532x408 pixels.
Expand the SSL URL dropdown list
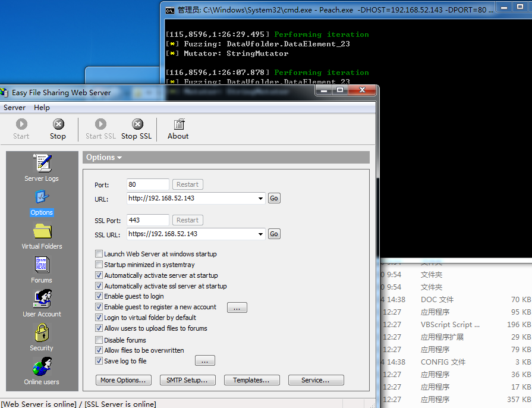pyautogui.click(x=260, y=234)
